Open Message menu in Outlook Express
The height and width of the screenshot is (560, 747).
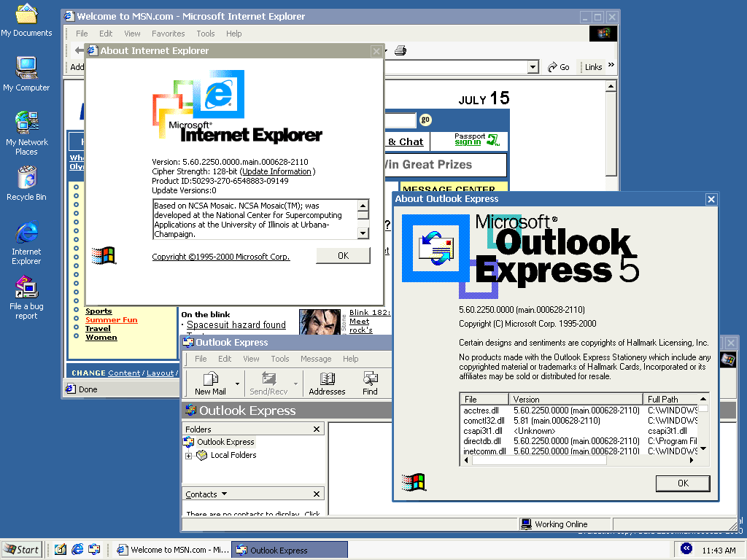pyautogui.click(x=316, y=359)
